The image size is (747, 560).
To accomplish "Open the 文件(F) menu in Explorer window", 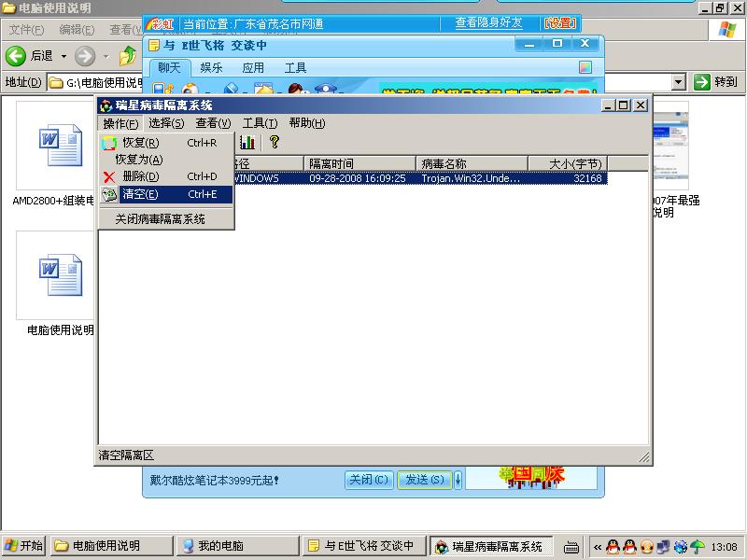I will pyautogui.click(x=26, y=30).
